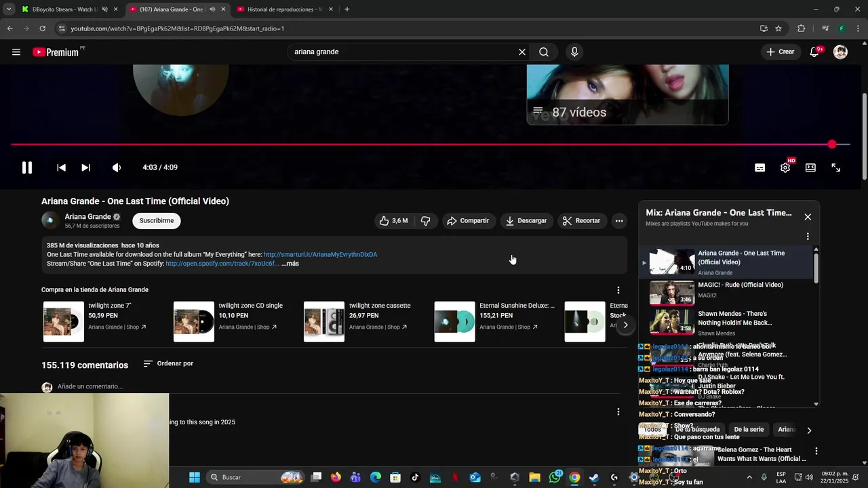Open Eternal Sunshine Deluxe product

tap(494, 321)
